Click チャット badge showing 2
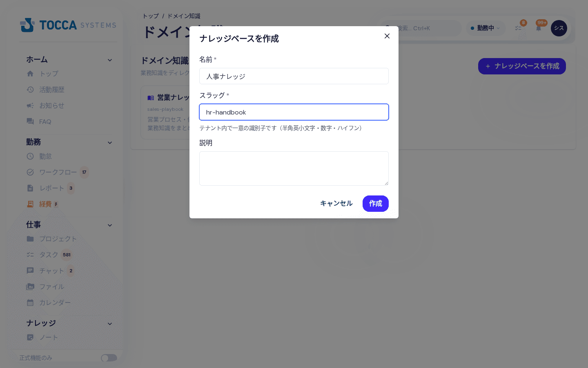The image size is (588, 368). [x=71, y=271]
